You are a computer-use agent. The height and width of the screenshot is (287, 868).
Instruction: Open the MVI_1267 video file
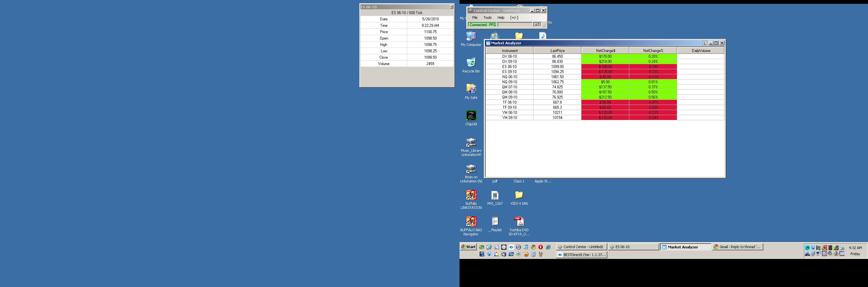click(495, 195)
